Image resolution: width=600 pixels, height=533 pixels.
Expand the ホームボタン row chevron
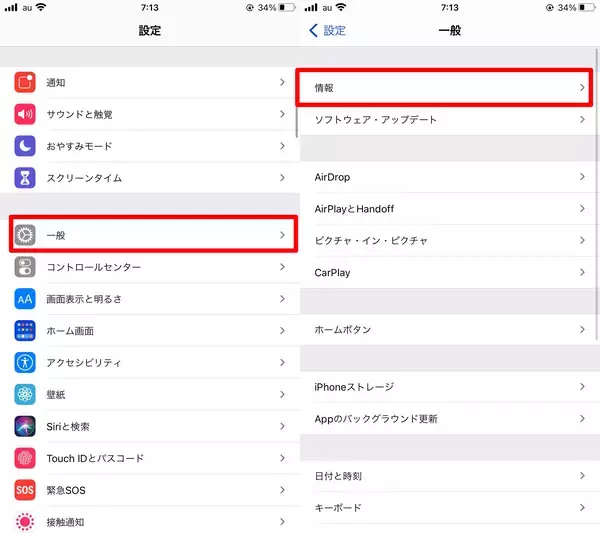(582, 329)
